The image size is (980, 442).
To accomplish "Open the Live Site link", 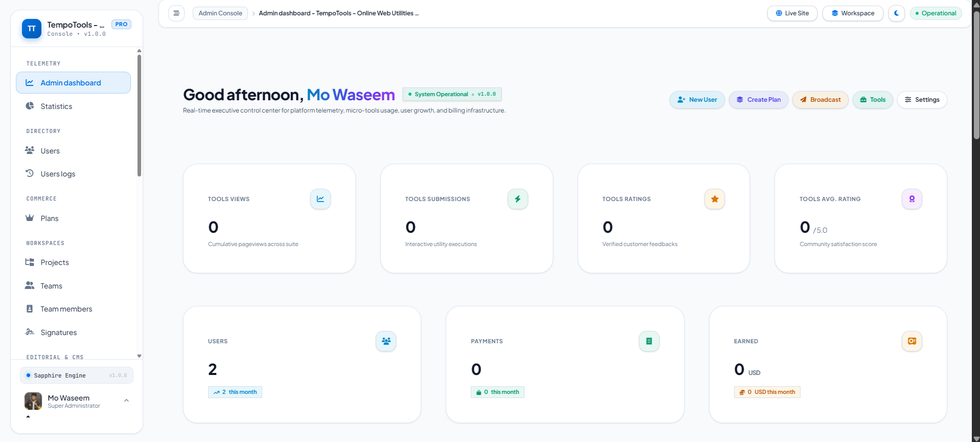I will (792, 13).
